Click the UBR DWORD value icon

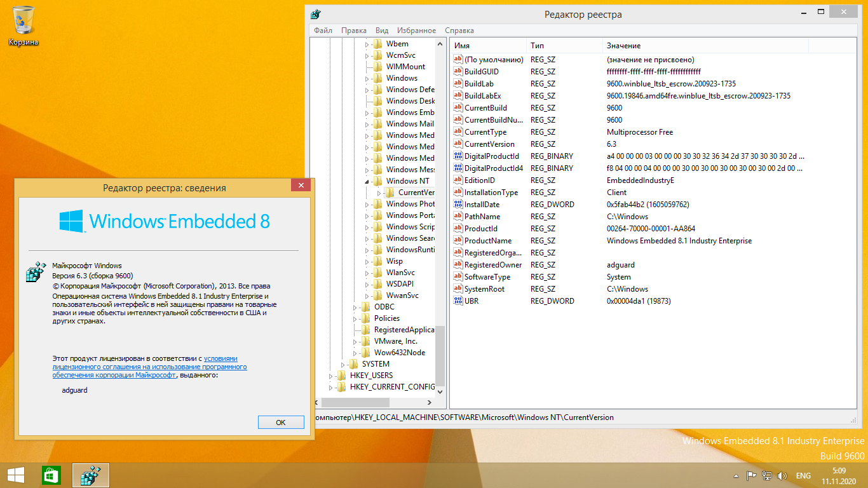tap(458, 301)
